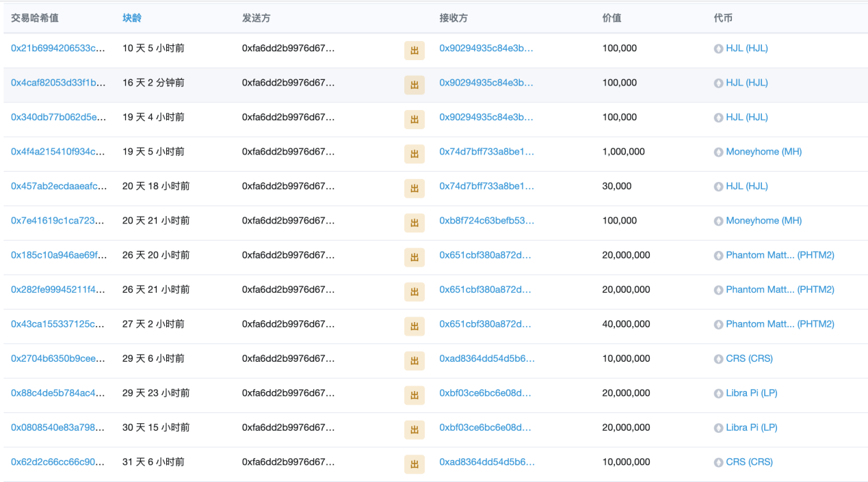Open receiver 0x90294935c84e3b… in the 16 天 2 分钟前 row

coord(486,83)
